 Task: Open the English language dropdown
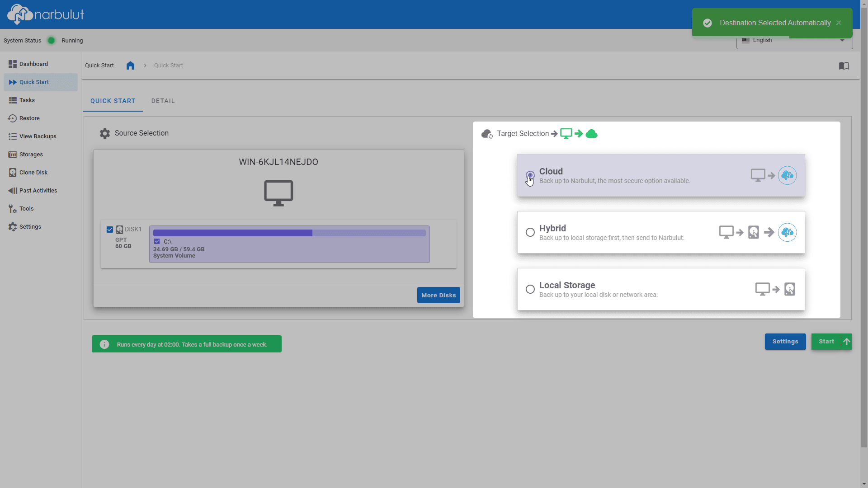[794, 41]
